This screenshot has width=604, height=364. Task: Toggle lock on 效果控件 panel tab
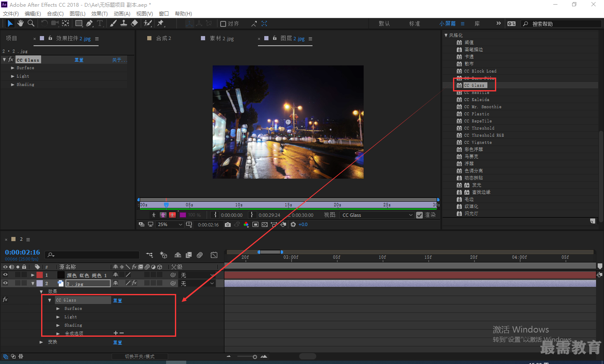(x=50, y=38)
